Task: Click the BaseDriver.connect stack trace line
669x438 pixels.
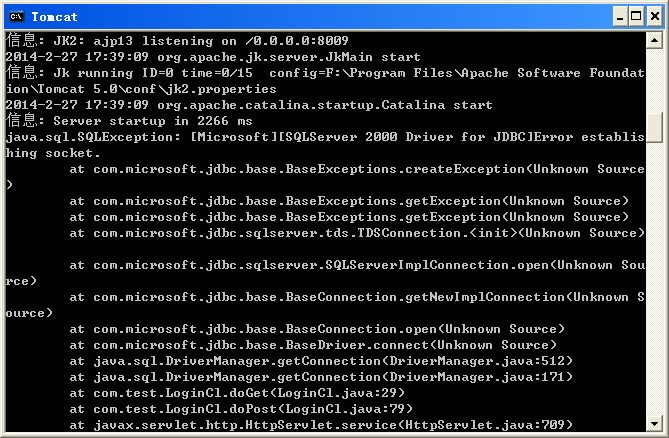Action: [313, 345]
